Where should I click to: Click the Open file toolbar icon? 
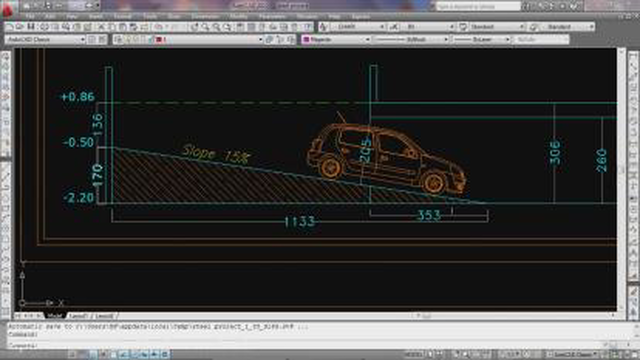[20, 27]
